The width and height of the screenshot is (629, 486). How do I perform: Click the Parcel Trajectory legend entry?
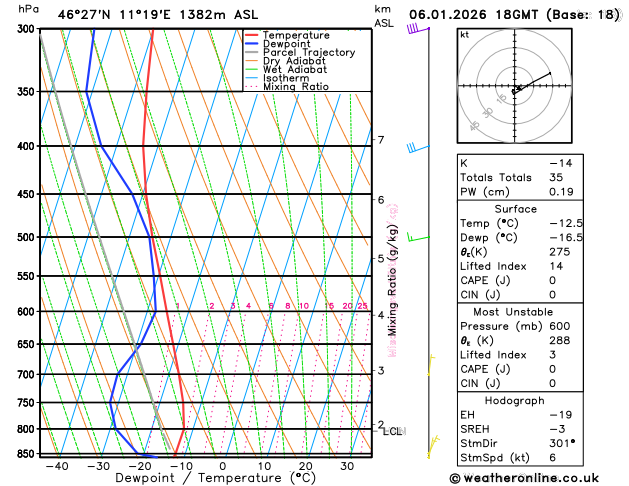(300, 53)
